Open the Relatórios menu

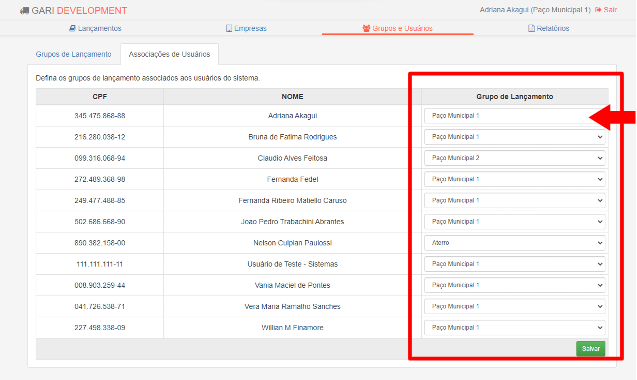point(548,28)
